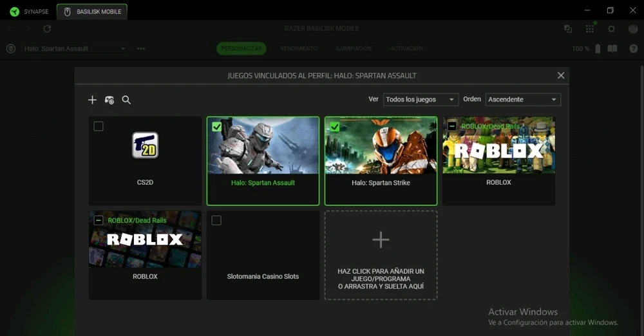Switch to the SYNAPSE tab
The height and width of the screenshot is (336, 644).
point(30,12)
